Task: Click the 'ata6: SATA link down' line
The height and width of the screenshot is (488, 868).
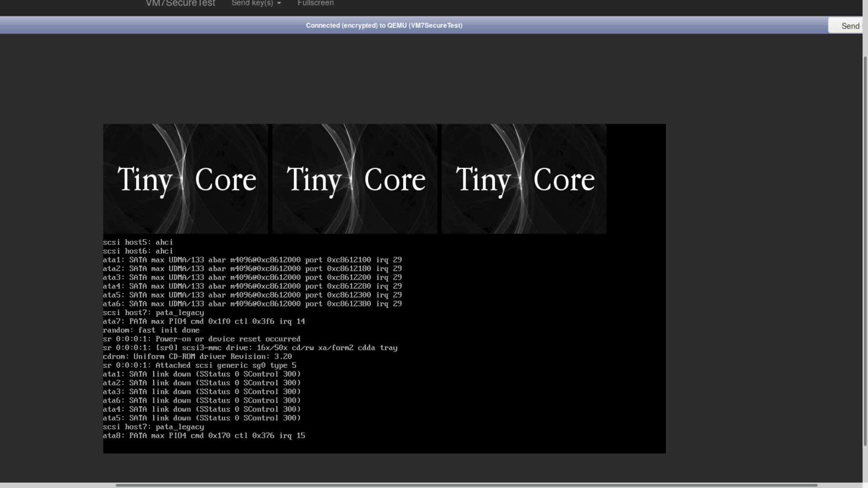Action: click(x=202, y=401)
